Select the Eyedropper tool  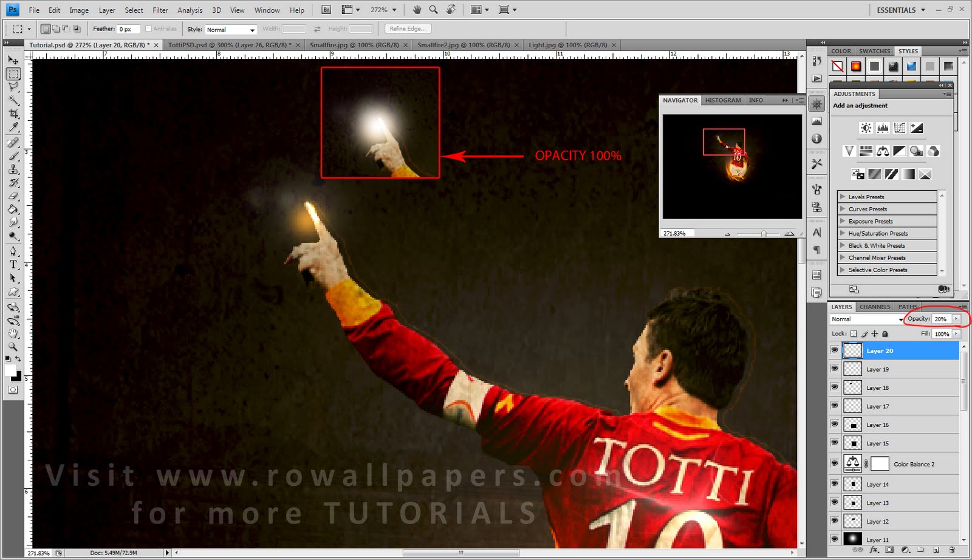tap(13, 127)
